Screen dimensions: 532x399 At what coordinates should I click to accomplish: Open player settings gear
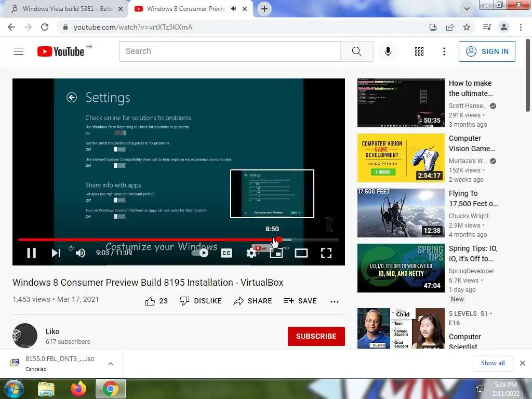[251, 253]
